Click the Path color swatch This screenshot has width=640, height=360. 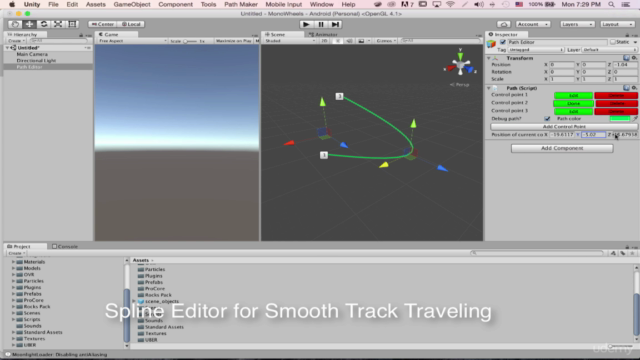(x=620, y=119)
